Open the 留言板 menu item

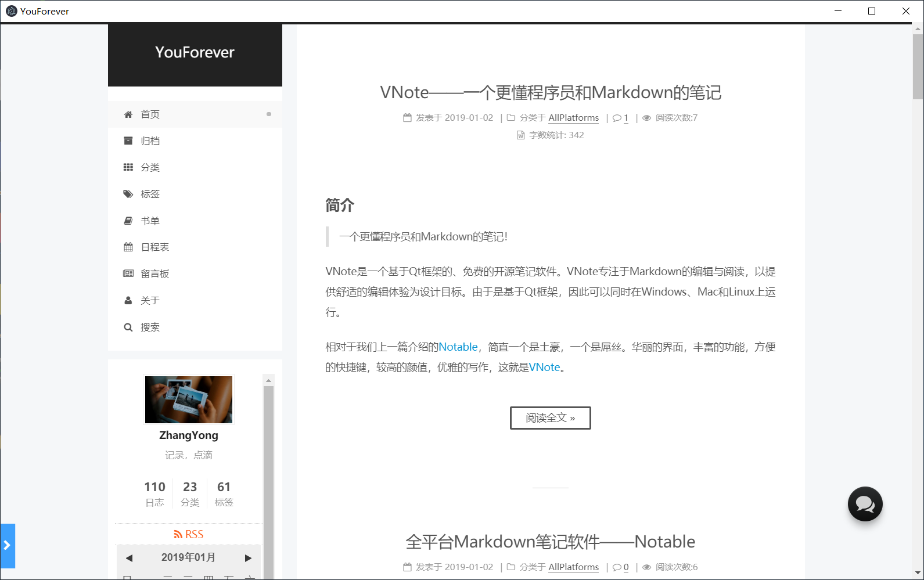click(x=195, y=273)
